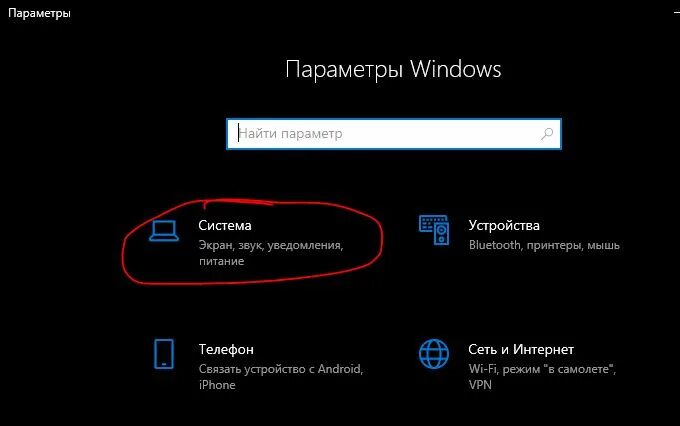Screen dimensions: 680x426
Task: Click the 'Параметры Windows' heading
Action: coord(393,69)
